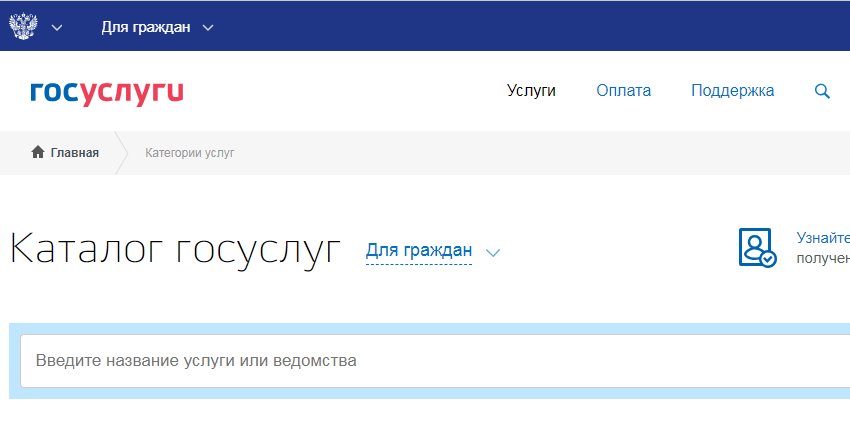This screenshot has width=850, height=448.
Task: Click the chevron beside catalog audience selector
Action: (493, 253)
